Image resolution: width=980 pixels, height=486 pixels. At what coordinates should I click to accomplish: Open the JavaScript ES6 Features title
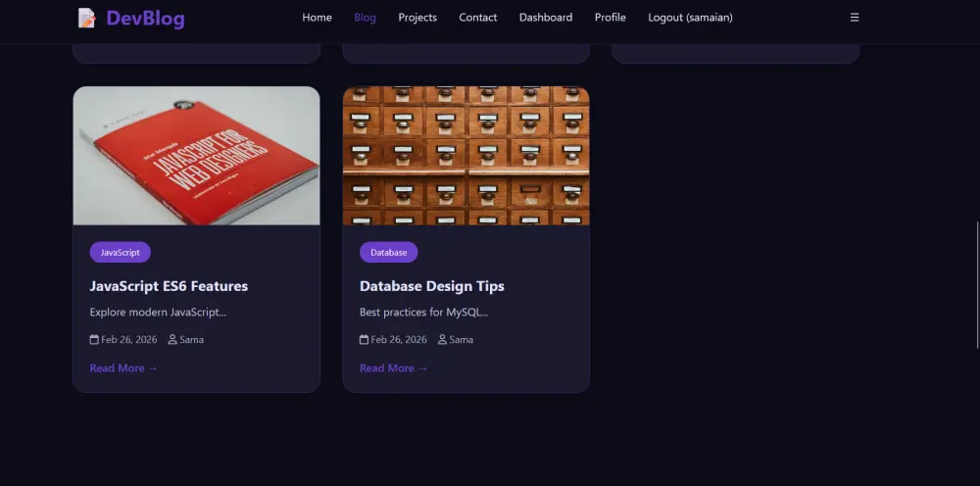point(169,286)
